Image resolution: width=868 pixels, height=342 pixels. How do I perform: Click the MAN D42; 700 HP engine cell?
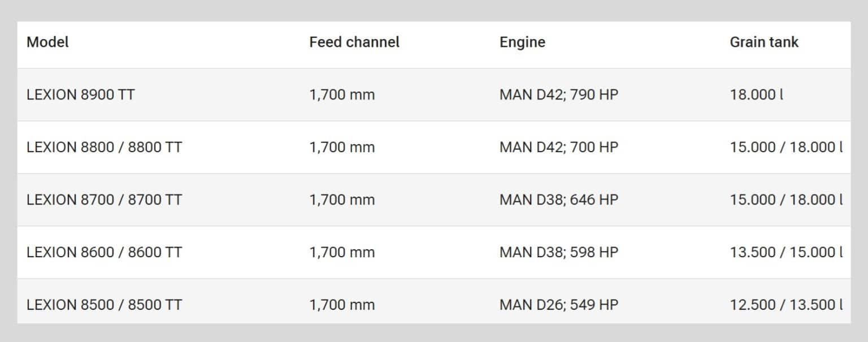tap(558, 148)
